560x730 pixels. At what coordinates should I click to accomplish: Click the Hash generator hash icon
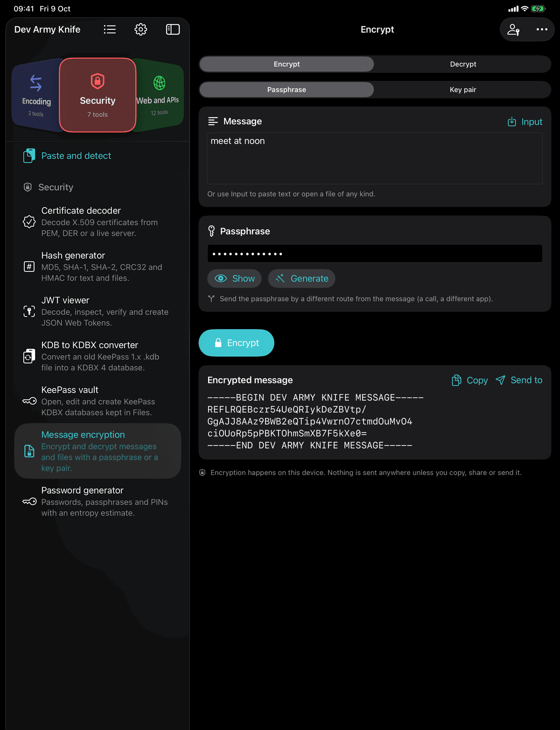29,266
